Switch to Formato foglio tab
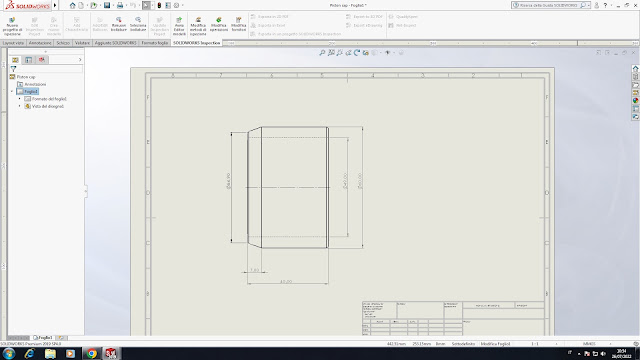The width and height of the screenshot is (640, 360). [x=155, y=43]
